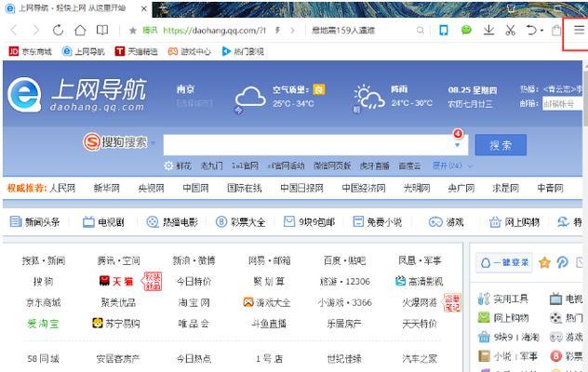Expand search suggestions dropdown arrow
The image size is (588, 372).
click(457, 145)
